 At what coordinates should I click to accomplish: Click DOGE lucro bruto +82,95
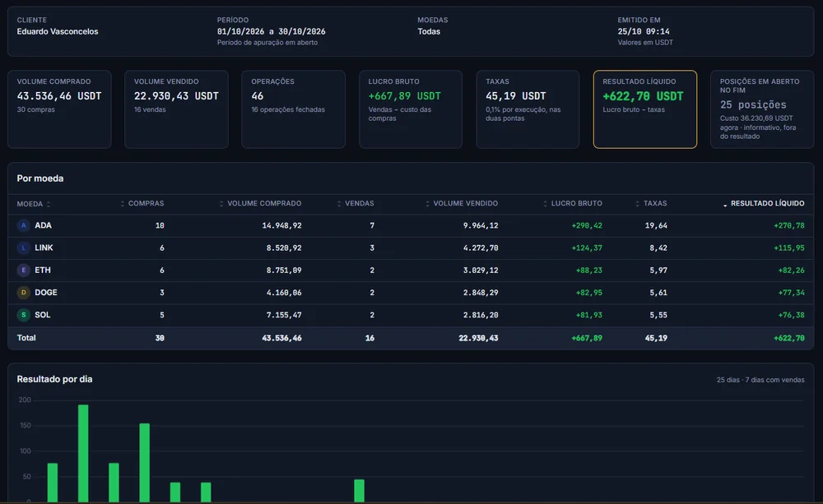click(589, 293)
